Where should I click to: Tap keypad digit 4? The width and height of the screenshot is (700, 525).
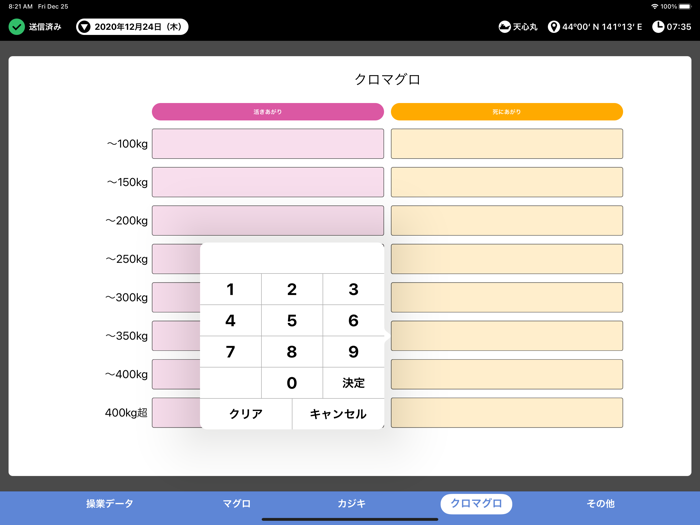230,321
